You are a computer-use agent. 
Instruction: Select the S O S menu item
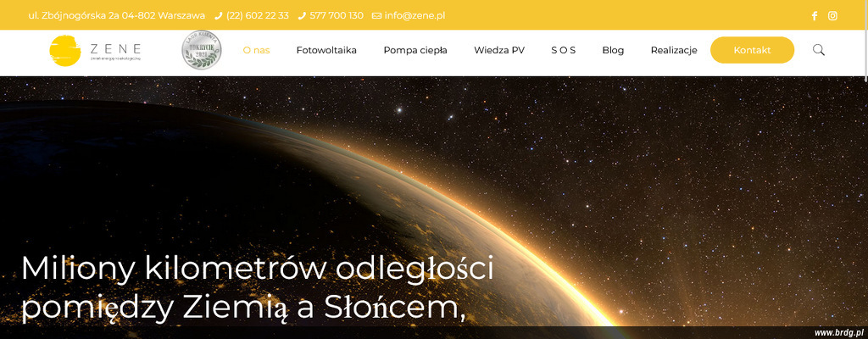coord(563,51)
